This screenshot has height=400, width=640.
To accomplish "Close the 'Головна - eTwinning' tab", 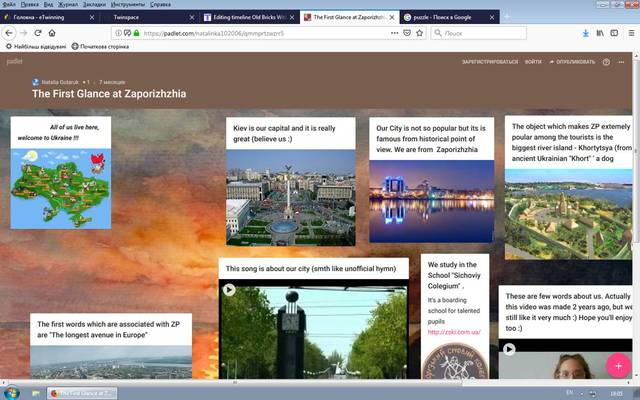I will (x=92, y=17).
